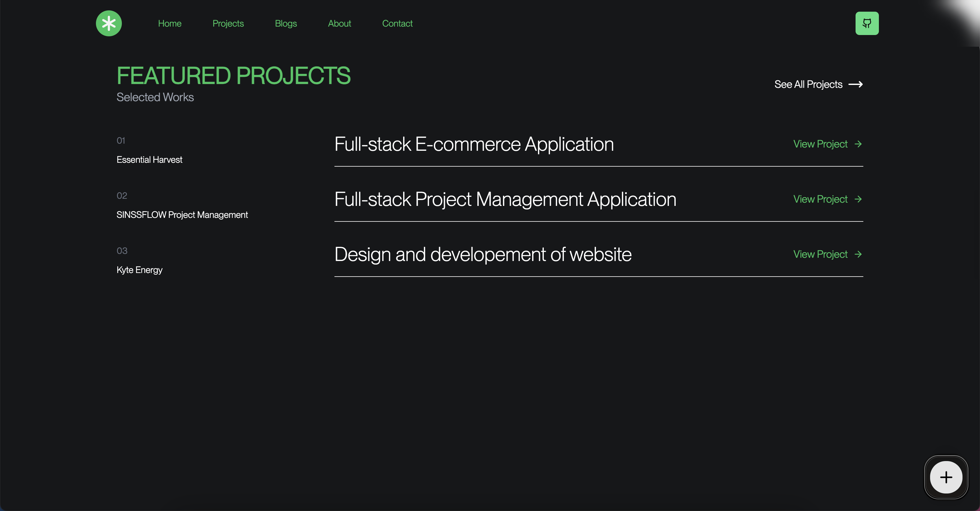The width and height of the screenshot is (980, 511).
Task: Click the Kyte Energy View Project arrow
Action: 858,254
